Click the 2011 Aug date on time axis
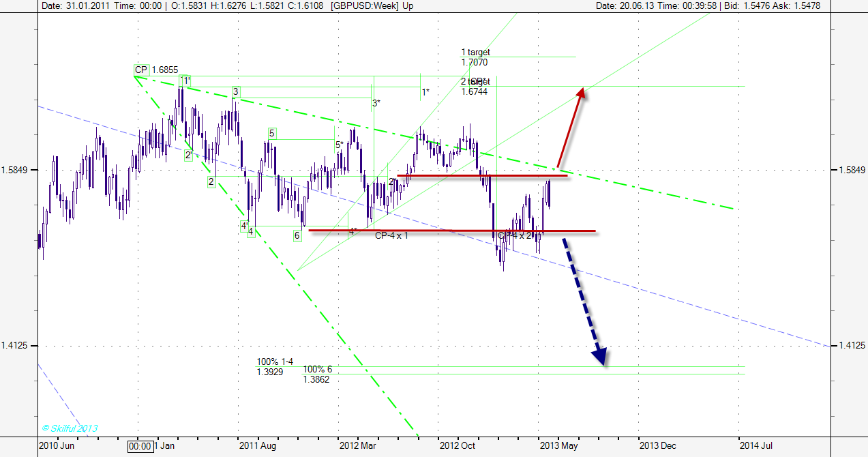This screenshot has width=868, height=457. (x=256, y=446)
